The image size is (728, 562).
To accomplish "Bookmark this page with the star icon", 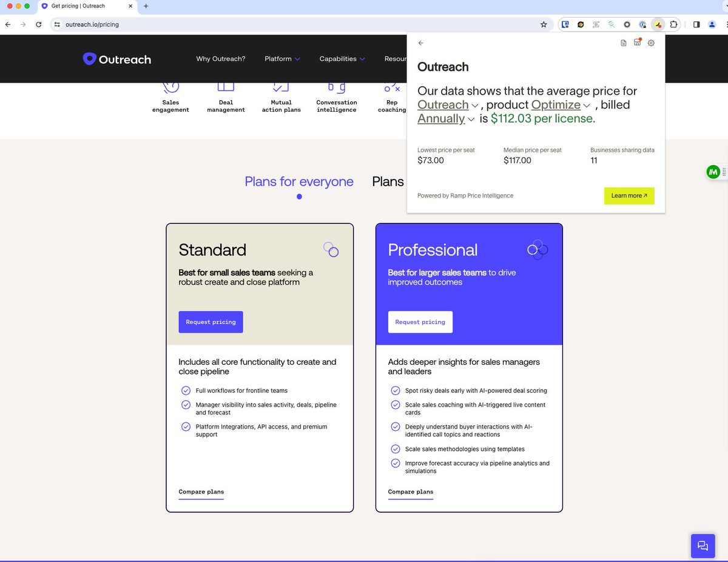I will pyautogui.click(x=544, y=24).
